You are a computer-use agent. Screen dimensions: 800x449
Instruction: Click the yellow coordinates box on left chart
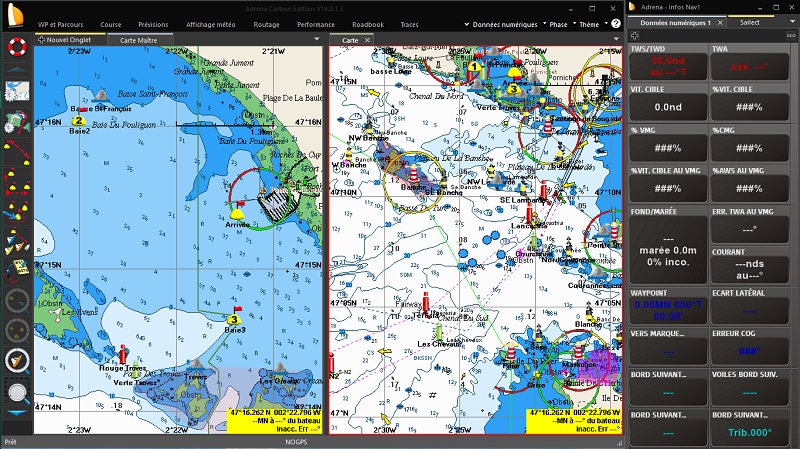pyautogui.click(x=274, y=421)
